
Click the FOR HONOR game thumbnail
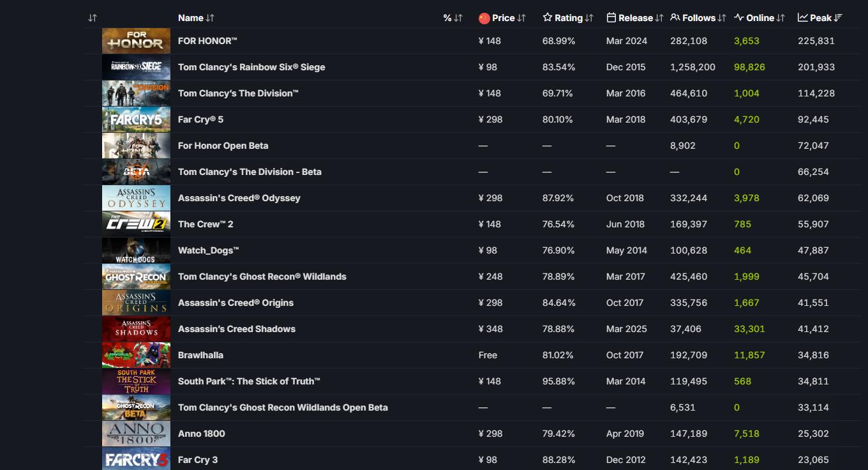pos(136,41)
